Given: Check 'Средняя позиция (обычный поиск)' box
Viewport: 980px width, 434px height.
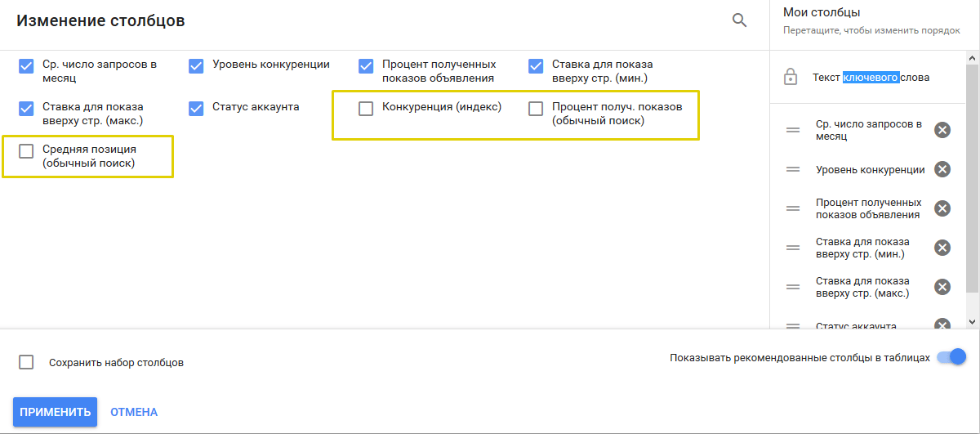Looking at the screenshot, I should [26, 151].
